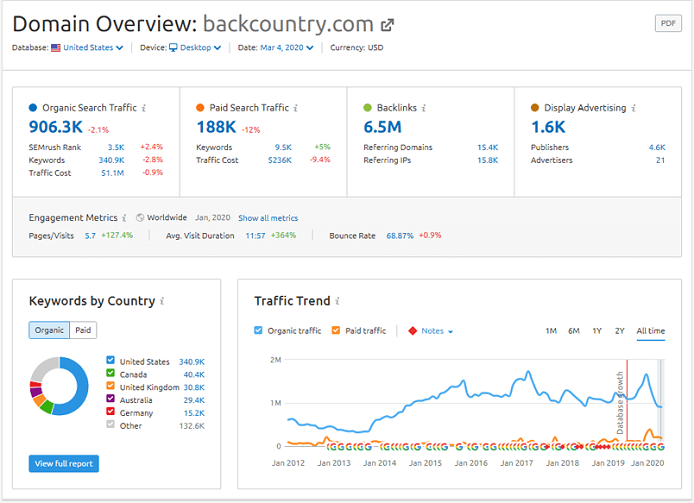This screenshot has height=503, width=694.
Task: Click the keywords by country donut chart
Action: click(59, 385)
